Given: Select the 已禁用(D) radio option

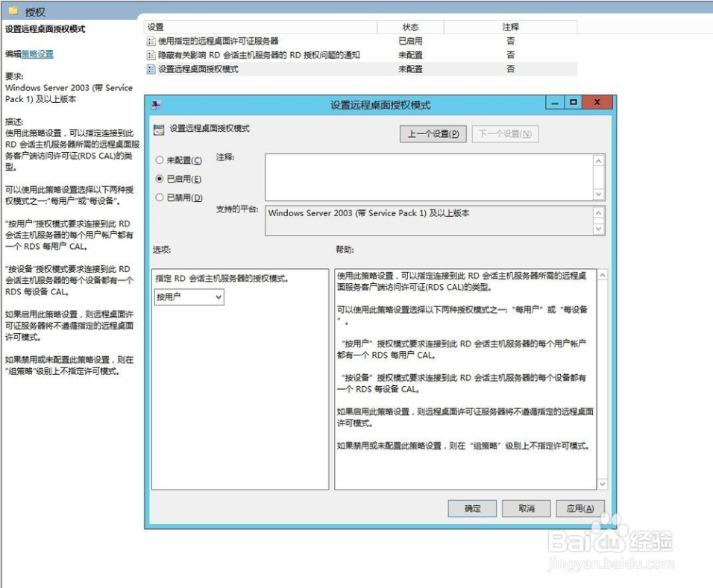Looking at the screenshot, I should pyautogui.click(x=160, y=197).
